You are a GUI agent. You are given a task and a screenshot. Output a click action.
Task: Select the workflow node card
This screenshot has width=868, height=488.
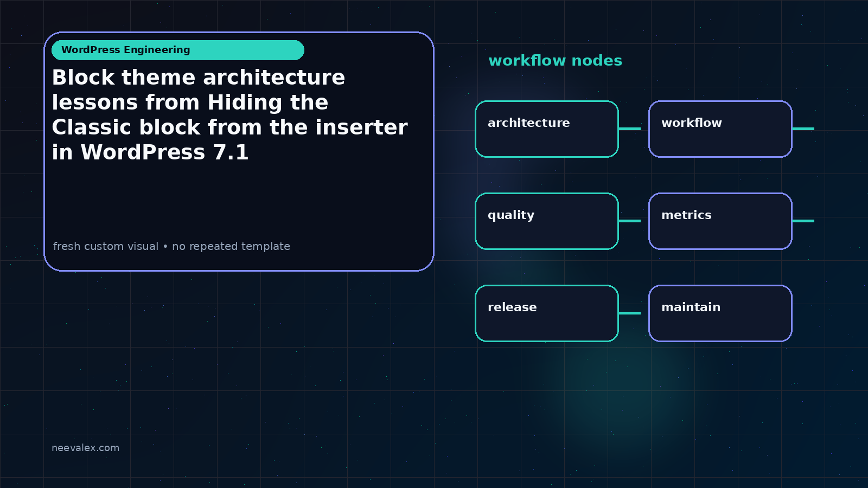click(x=720, y=129)
